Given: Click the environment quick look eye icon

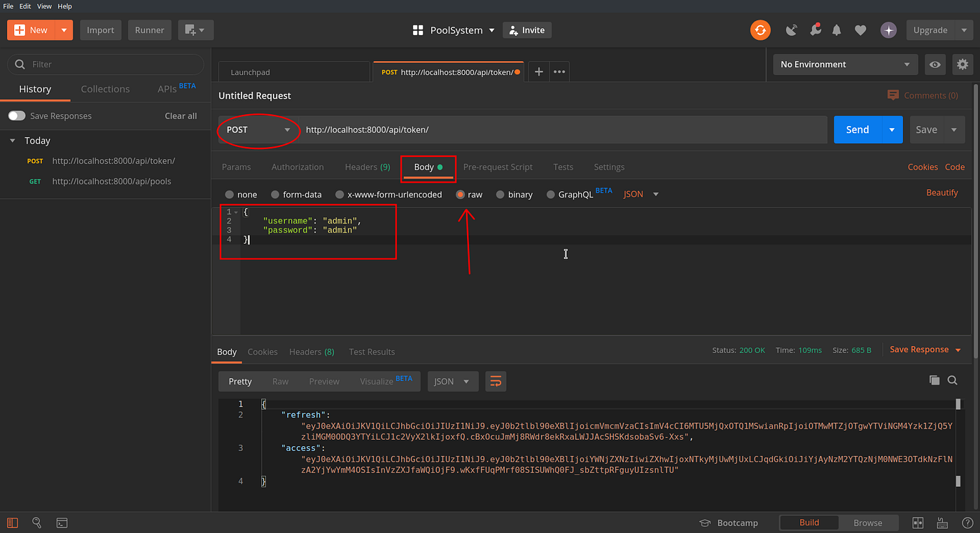Looking at the screenshot, I should [935, 64].
